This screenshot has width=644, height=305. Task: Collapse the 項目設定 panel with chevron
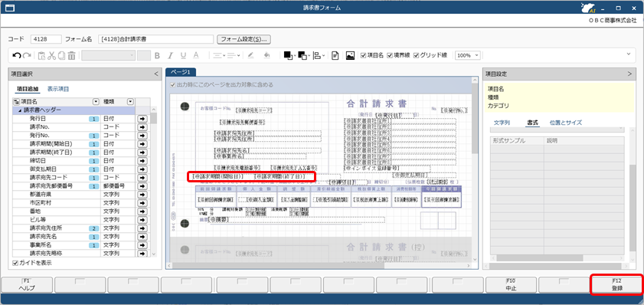[630, 74]
